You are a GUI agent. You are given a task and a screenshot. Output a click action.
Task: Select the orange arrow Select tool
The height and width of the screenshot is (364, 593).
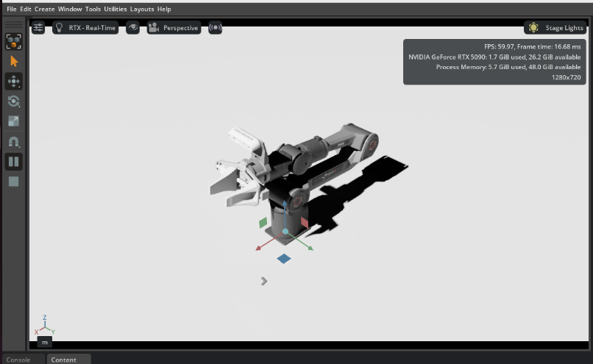(14, 61)
